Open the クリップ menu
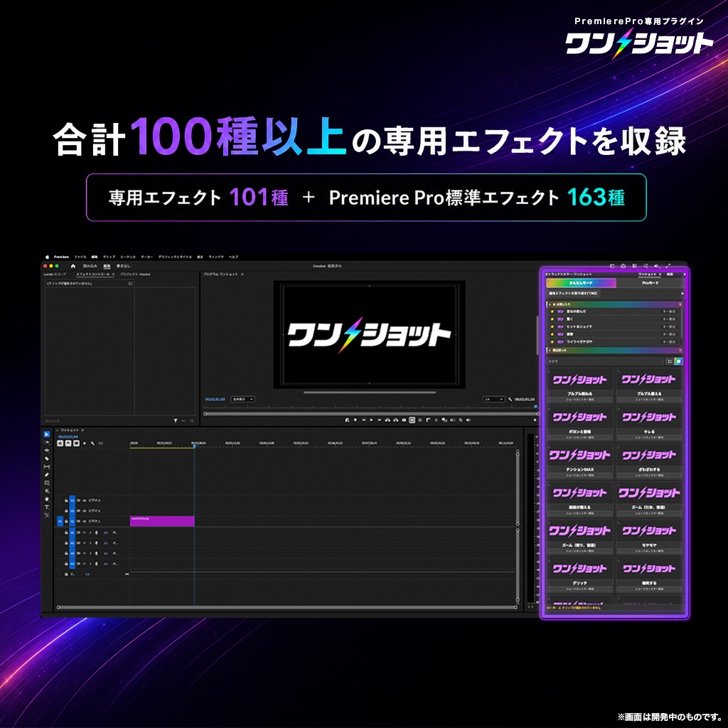 (109, 257)
